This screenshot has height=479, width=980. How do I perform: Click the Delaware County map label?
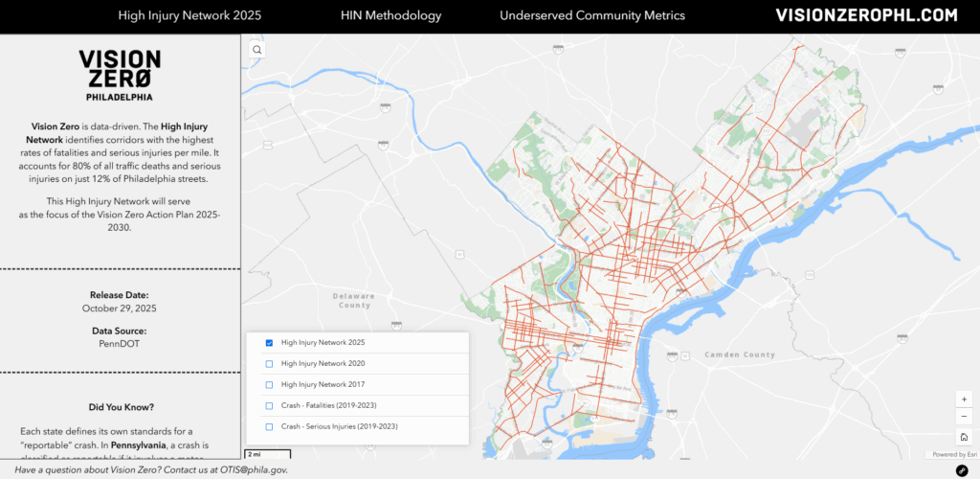(353, 301)
